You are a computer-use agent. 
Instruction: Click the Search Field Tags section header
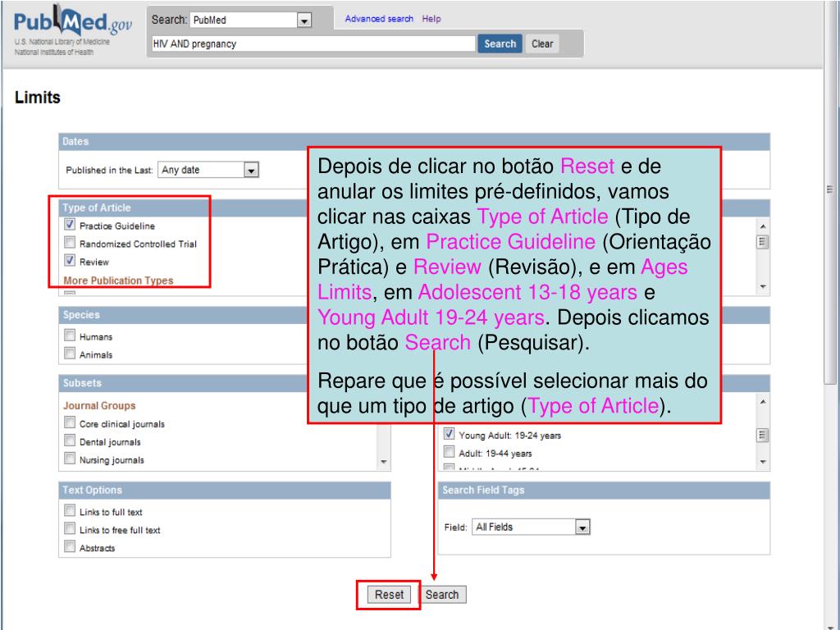click(605, 491)
